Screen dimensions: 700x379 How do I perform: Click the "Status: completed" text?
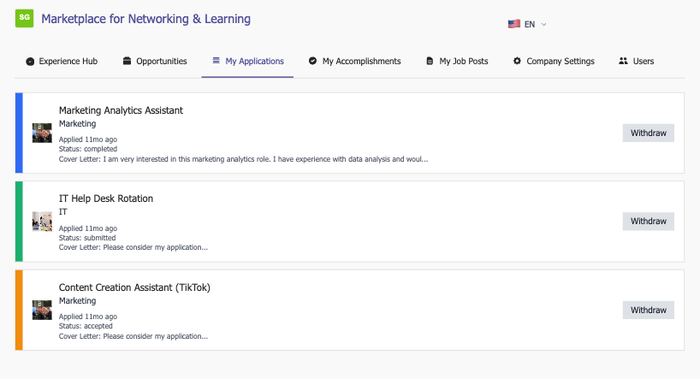pos(88,149)
